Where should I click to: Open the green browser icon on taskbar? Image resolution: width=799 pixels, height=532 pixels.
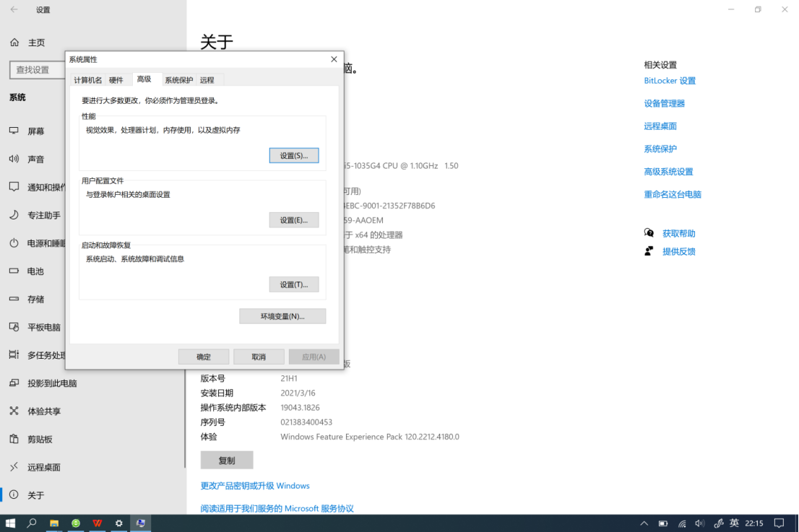[76, 523]
